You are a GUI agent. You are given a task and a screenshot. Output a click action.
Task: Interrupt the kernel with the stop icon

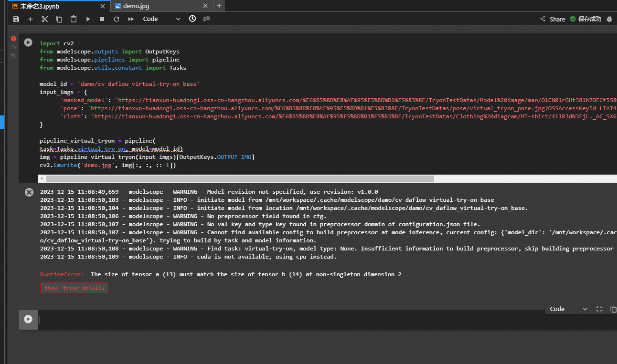tap(102, 19)
